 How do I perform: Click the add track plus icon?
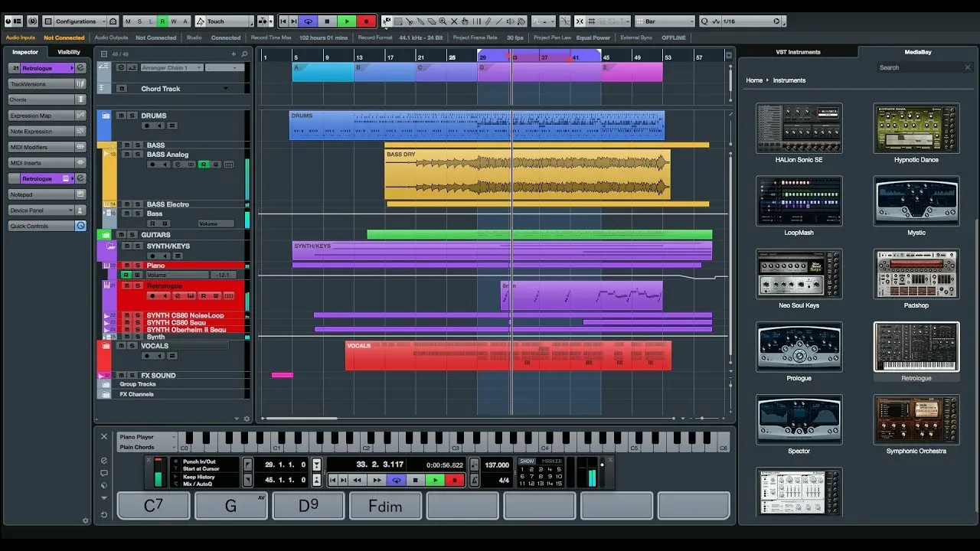point(234,54)
